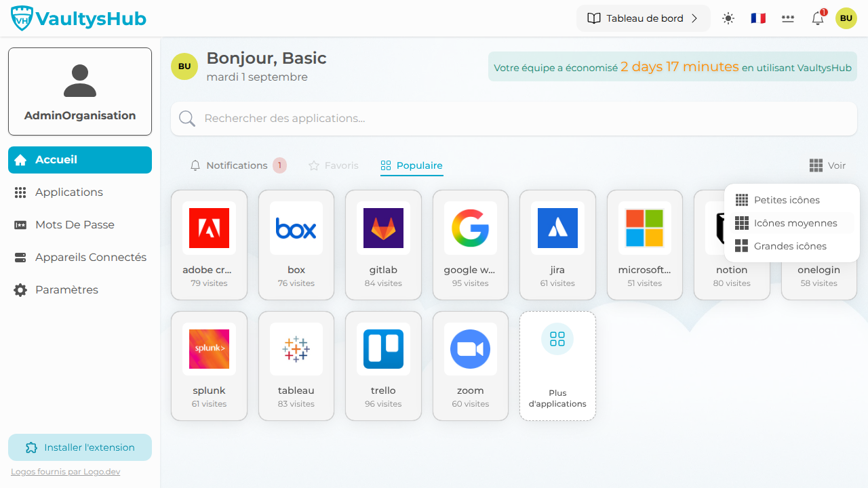Toggle the light/dark theme sun icon
This screenshot has height=488, width=868.
click(728, 18)
